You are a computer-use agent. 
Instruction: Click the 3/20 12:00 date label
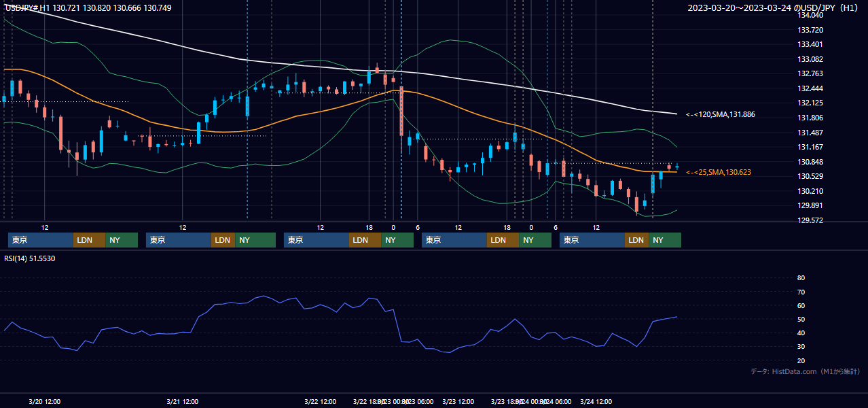pyautogui.click(x=45, y=402)
